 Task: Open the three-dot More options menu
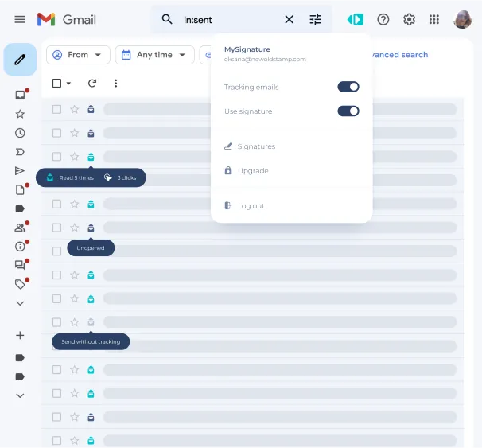pyautogui.click(x=116, y=83)
